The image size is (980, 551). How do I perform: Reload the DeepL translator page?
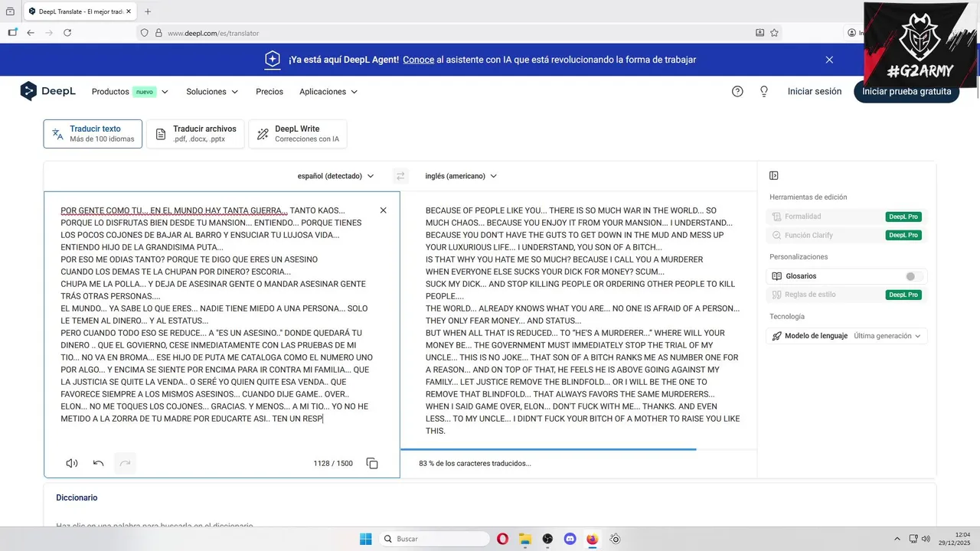[x=67, y=33]
